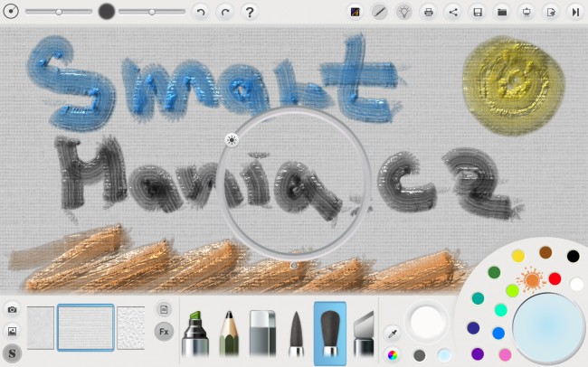Pick the dark green palette color

494,272
